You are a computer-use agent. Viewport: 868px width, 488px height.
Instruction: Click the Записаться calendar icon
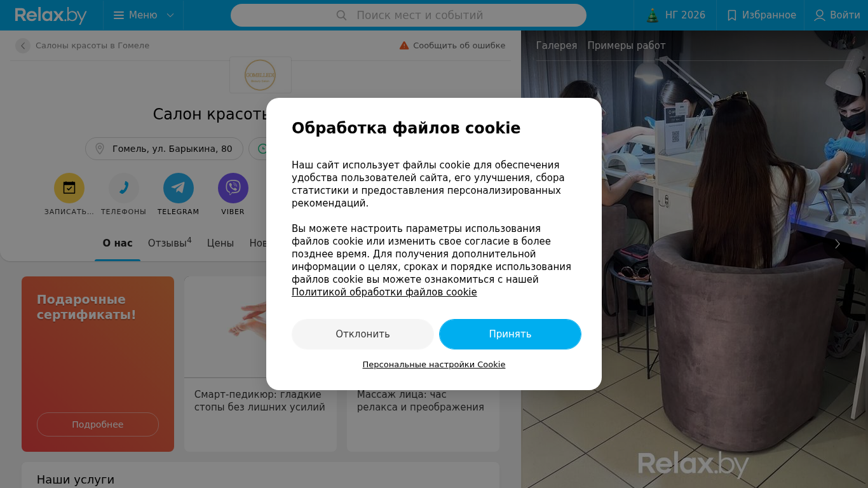click(x=69, y=188)
